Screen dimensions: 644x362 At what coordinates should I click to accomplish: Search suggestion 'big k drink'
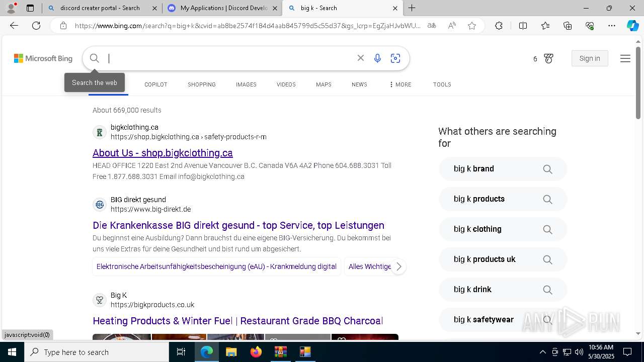click(503, 290)
